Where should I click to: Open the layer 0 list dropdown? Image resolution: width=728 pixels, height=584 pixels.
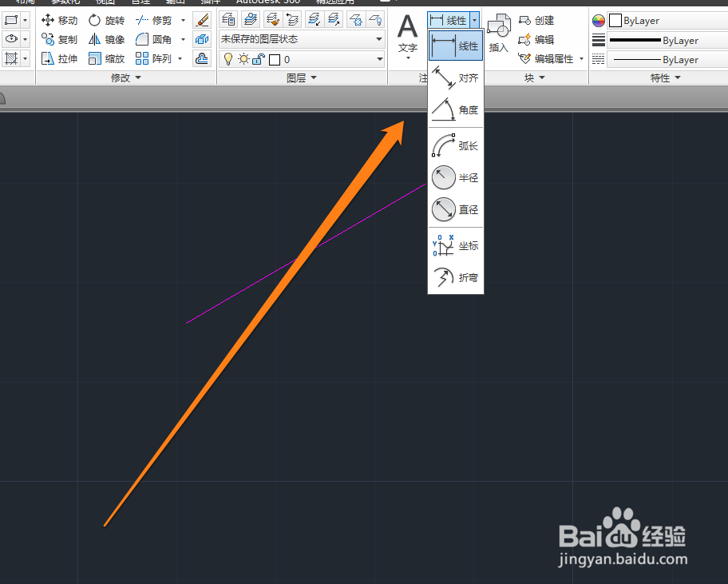(x=379, y=59)
